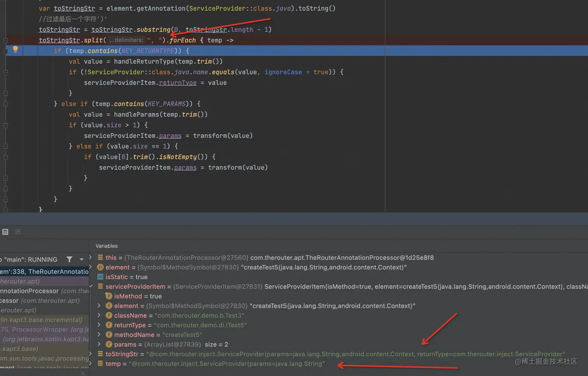Image resolution: width=588 pixels, height=376 pixels.
Task: Click the icon beside temp variable
Action: tap(100, 364)
